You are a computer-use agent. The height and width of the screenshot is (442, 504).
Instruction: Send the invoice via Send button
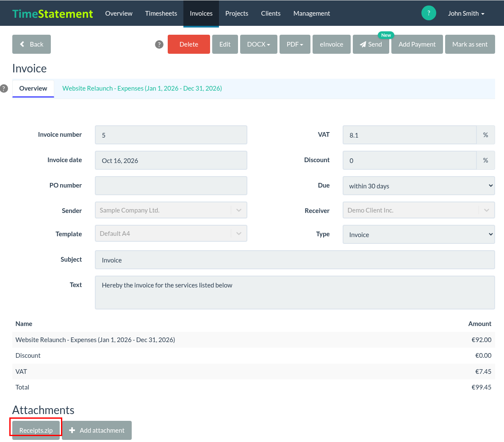371,44
